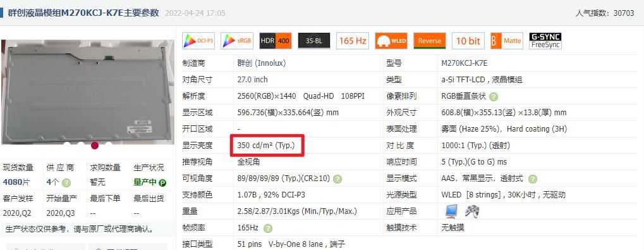Click the page title 群创液晶模组M270KCJ-K7E主要参数

pos(83,13)
